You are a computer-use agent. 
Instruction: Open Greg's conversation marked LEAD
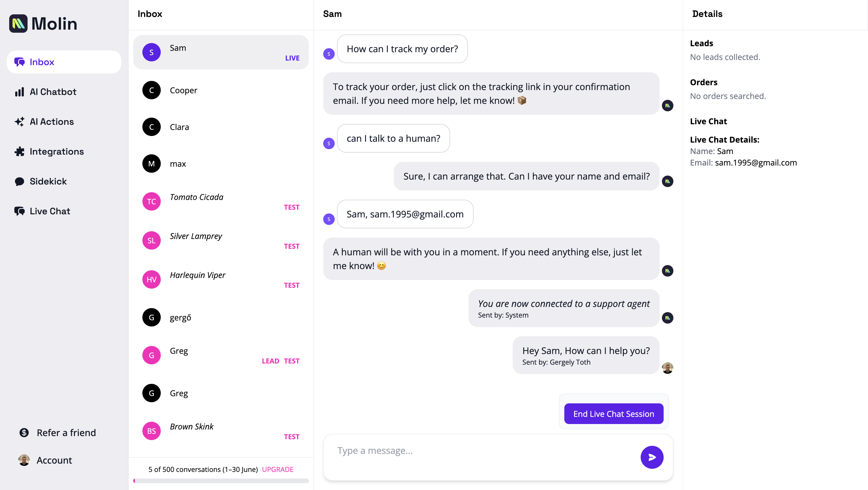click(221, 355)
